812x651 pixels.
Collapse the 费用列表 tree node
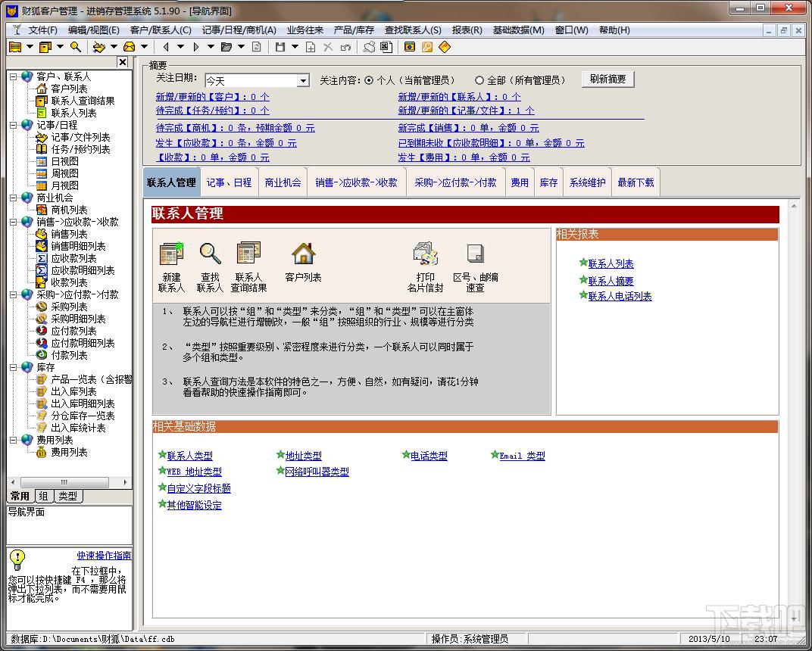14,440
